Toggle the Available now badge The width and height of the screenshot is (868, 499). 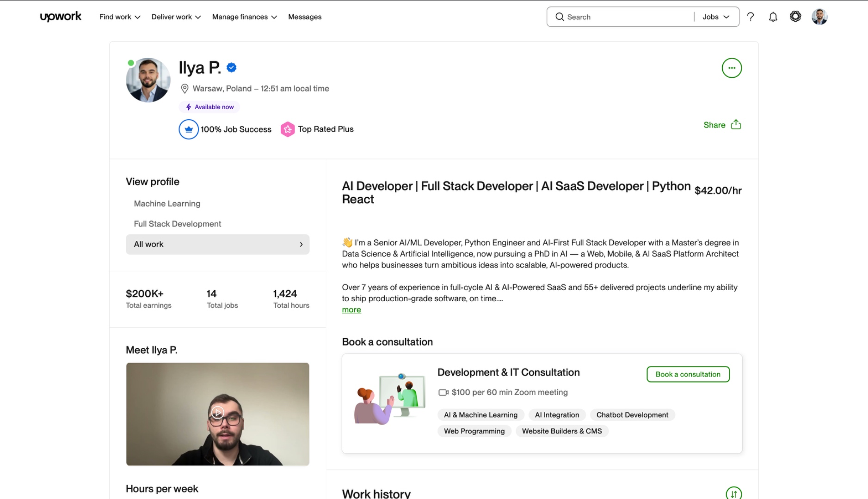[x=209, y=107]
